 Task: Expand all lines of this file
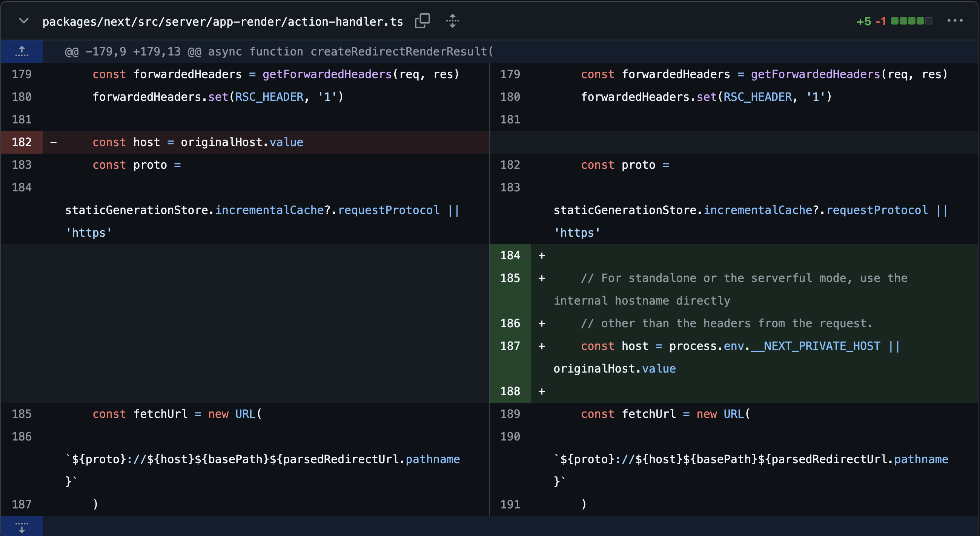(452, 21)
